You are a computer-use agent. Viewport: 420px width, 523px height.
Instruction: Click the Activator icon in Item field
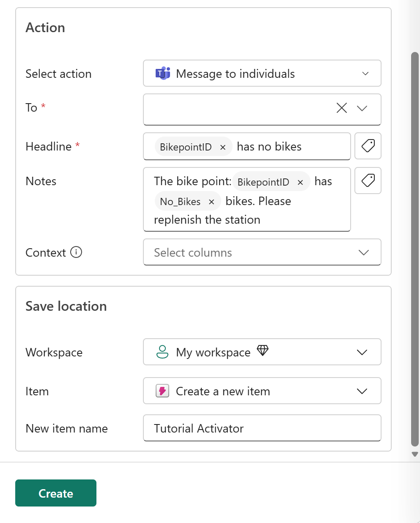point(162,391)
